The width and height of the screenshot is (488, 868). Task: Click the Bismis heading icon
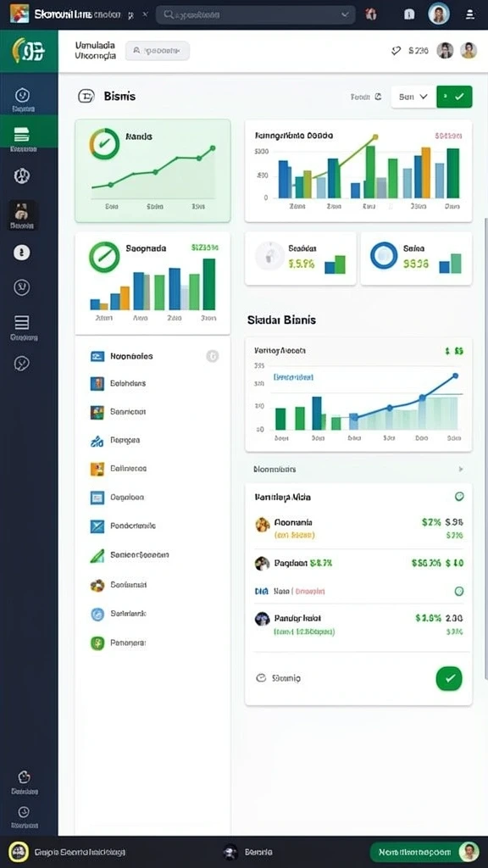click(x=86, y=97)
